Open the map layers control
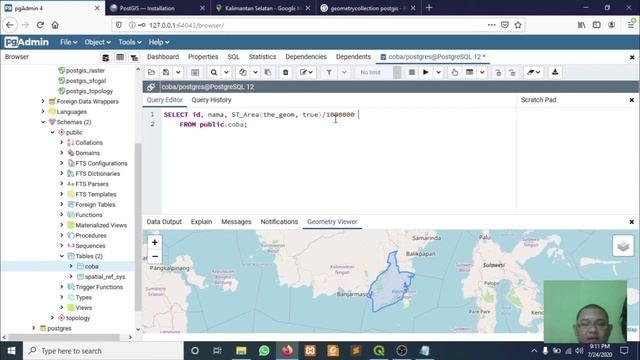The image size is (640, 360). pyautogui.click(x=623, y=246)
